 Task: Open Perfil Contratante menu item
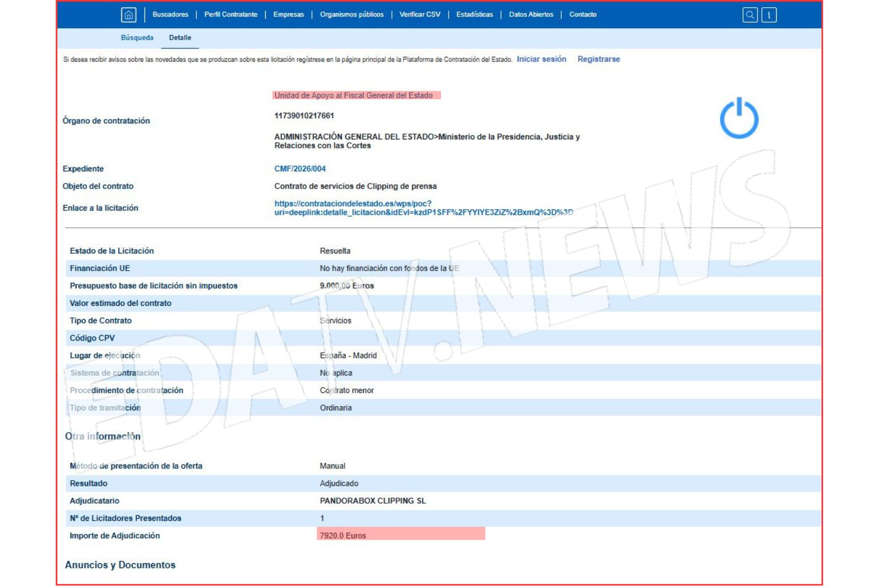[x=230, y=14]
